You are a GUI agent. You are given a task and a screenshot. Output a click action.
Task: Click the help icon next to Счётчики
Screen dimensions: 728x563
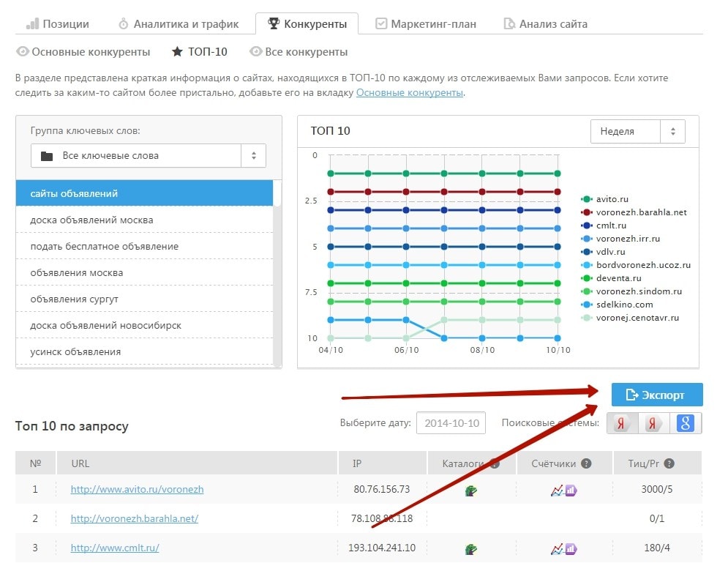586,463
